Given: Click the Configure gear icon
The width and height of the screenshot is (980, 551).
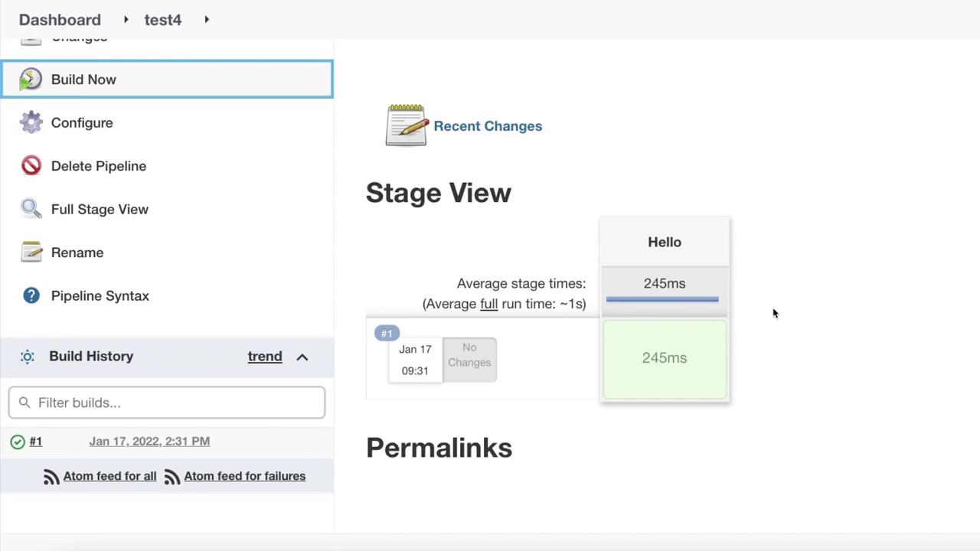Looking at the screenshot, I should [31, 122].
